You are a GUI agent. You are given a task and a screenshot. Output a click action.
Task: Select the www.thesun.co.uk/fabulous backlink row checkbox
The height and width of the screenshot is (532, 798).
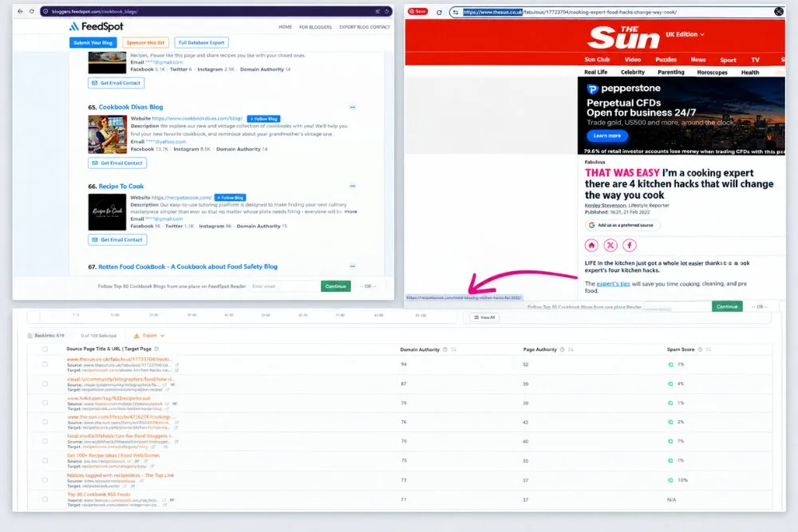(x=45, y=365)
